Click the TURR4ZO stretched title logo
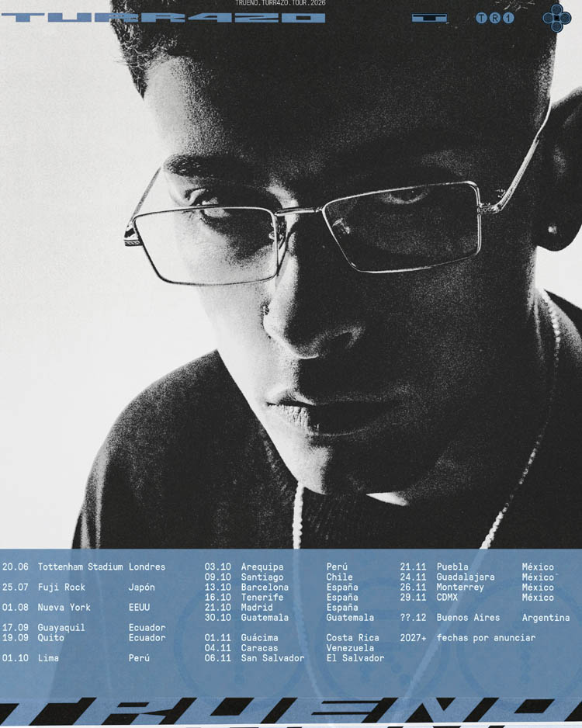This screenshot has width=582, height=728. click(x=164, y=18)
